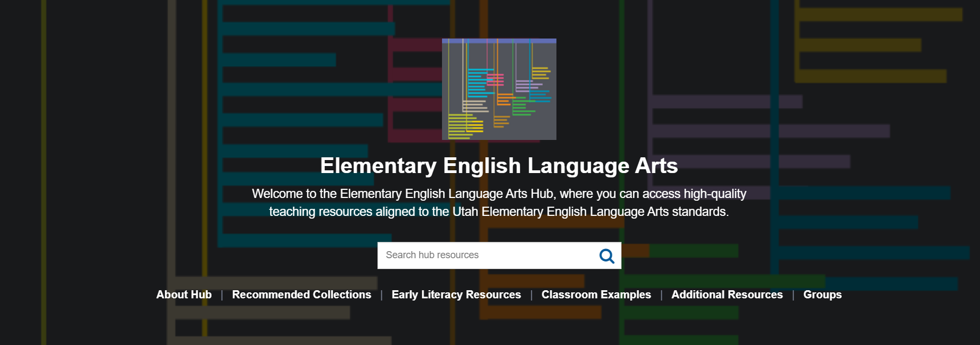Screen dimensions: 980x345
Task: Click the welcome description paragraph
Action: (499, 202)
